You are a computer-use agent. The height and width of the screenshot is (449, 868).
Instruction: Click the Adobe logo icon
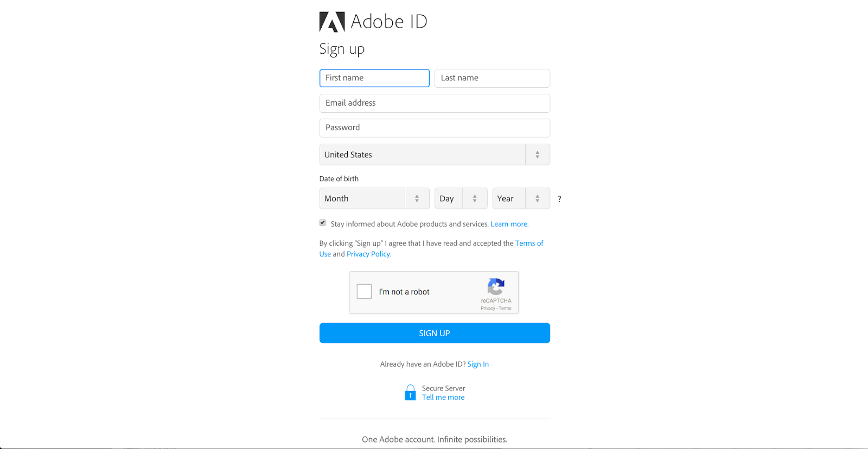tap(332, 22)
